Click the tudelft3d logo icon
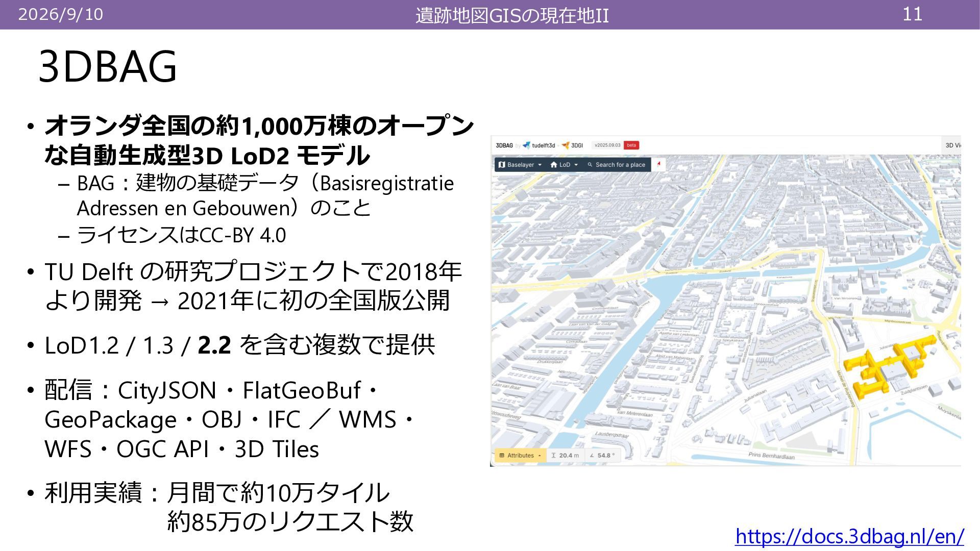This screenshot has width=980, height=551. coord(526,145)
